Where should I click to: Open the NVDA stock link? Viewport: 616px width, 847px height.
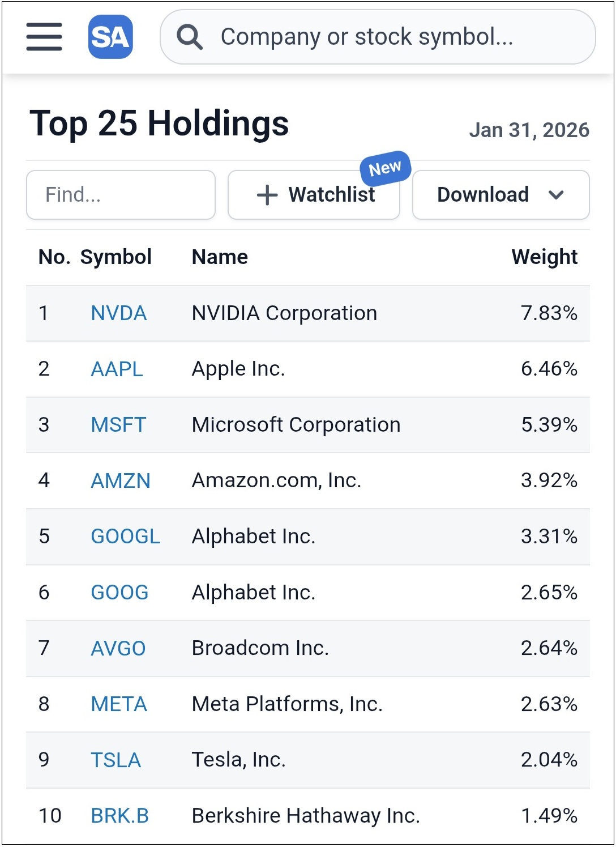pyautogui.click(x=119, y=313)
